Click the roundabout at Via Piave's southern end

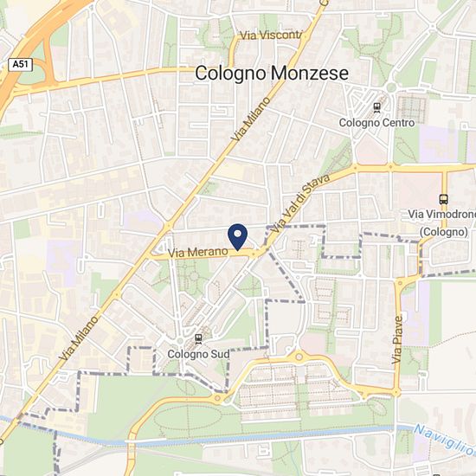tap(396, 393)
